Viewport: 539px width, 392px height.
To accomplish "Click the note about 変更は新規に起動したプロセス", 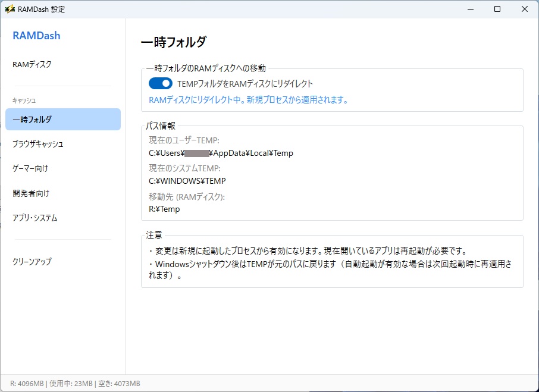I will pyautogui.click(x=308, y=251).
